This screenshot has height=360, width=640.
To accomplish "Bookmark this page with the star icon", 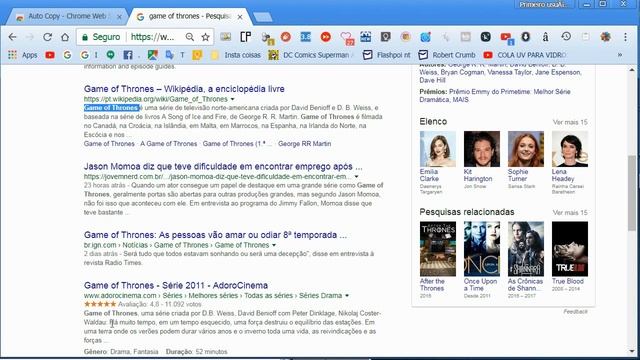I will coord(205,37).
